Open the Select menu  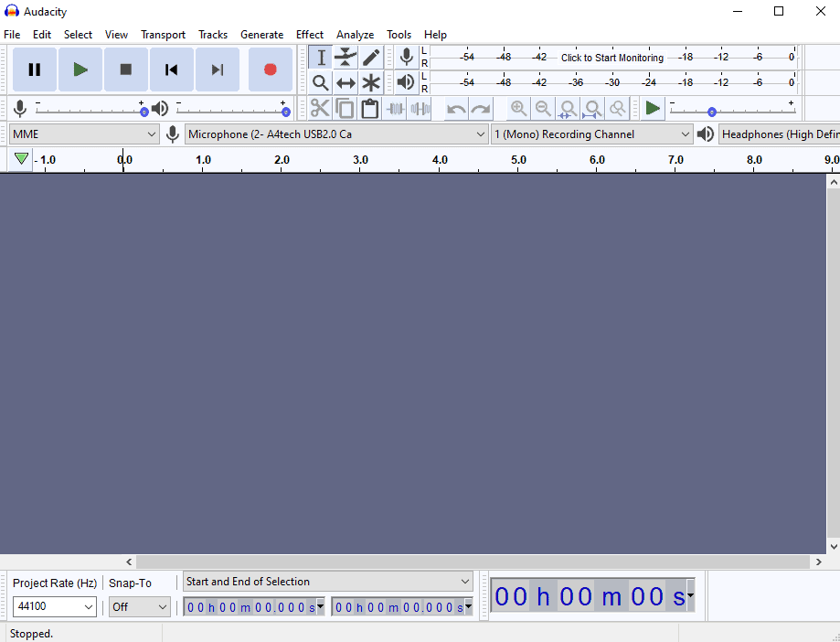pyautogui.click(x=79, y=35)
